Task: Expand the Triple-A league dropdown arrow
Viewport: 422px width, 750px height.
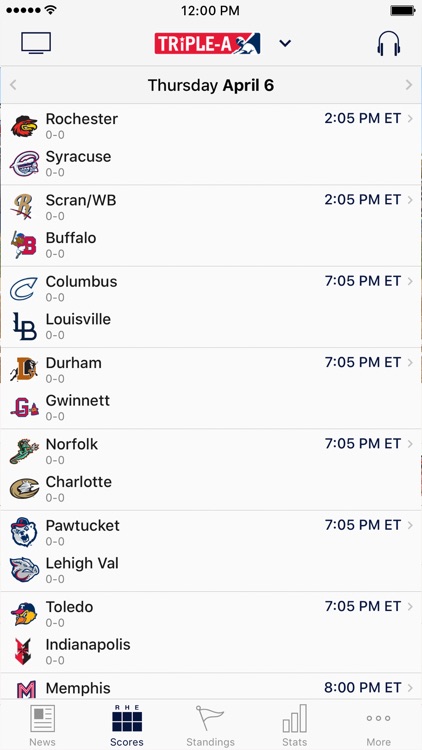Action: pyautogui.click(x=285, y=44)
